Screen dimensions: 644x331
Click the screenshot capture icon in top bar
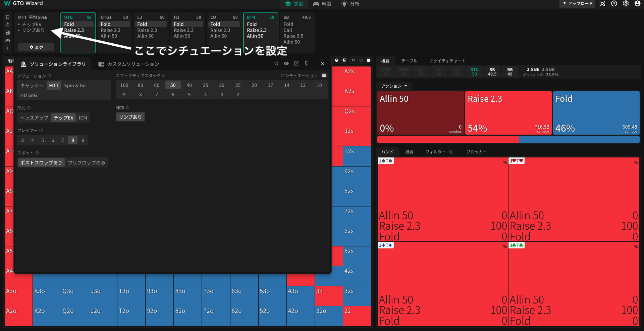[x=602, y=4]
